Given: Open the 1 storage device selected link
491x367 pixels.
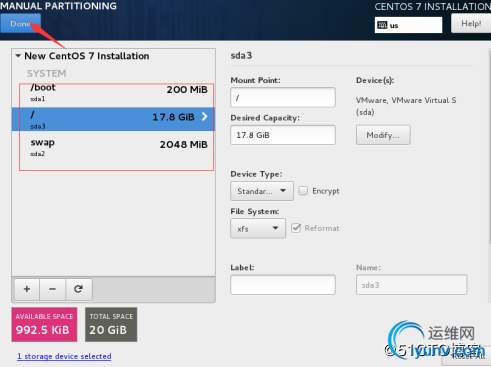Looking at the screenshot, I should 64,356.
